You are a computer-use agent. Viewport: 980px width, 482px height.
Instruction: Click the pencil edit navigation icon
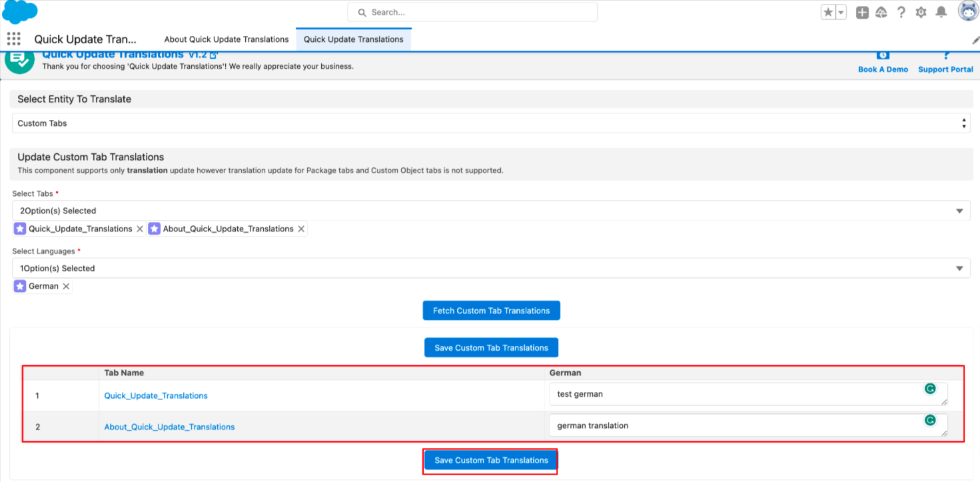point(975,40)
